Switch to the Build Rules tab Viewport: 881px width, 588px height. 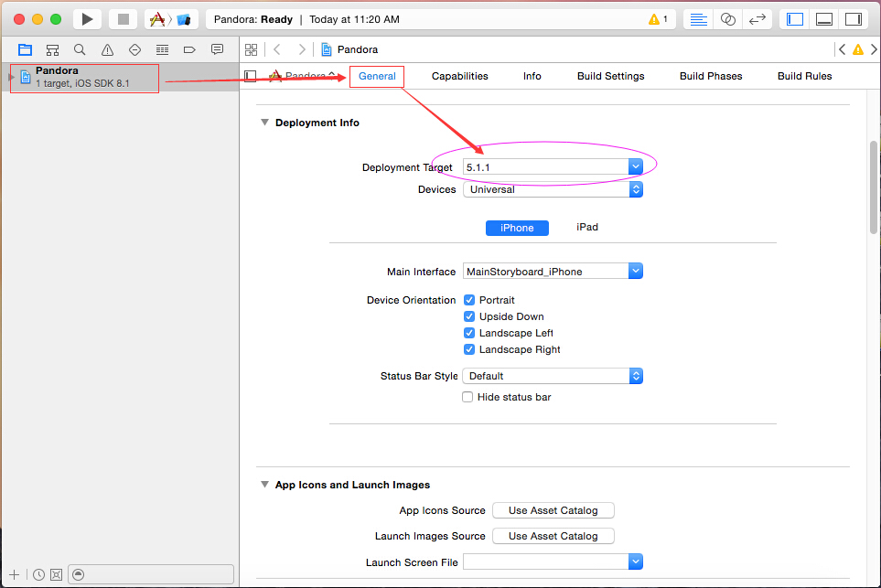point(804,76)
